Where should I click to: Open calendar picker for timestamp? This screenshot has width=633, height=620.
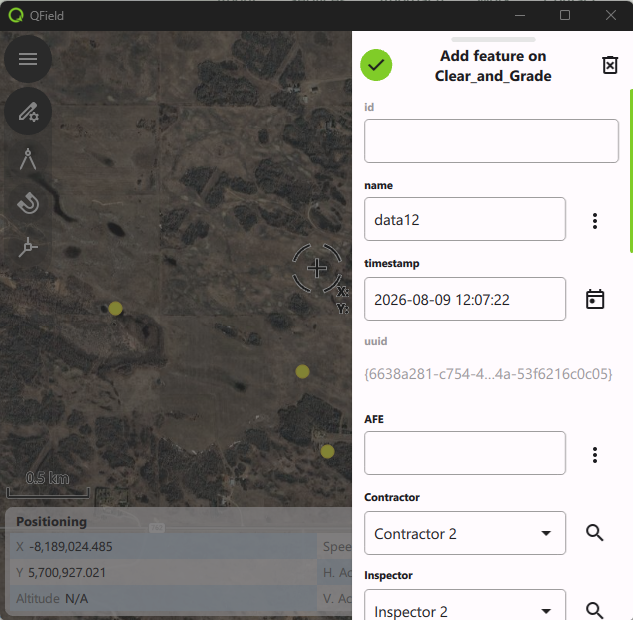pos(595,300)
